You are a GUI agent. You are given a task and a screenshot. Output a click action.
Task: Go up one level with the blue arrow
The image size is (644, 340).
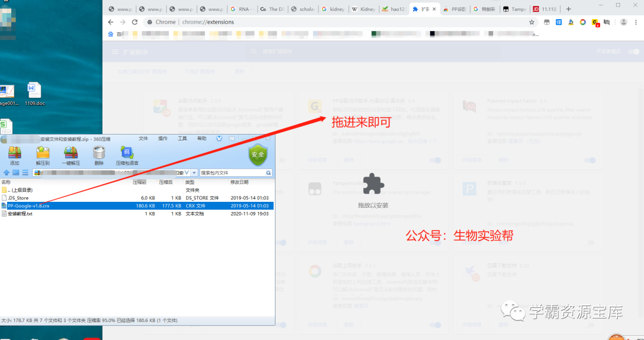7,173
